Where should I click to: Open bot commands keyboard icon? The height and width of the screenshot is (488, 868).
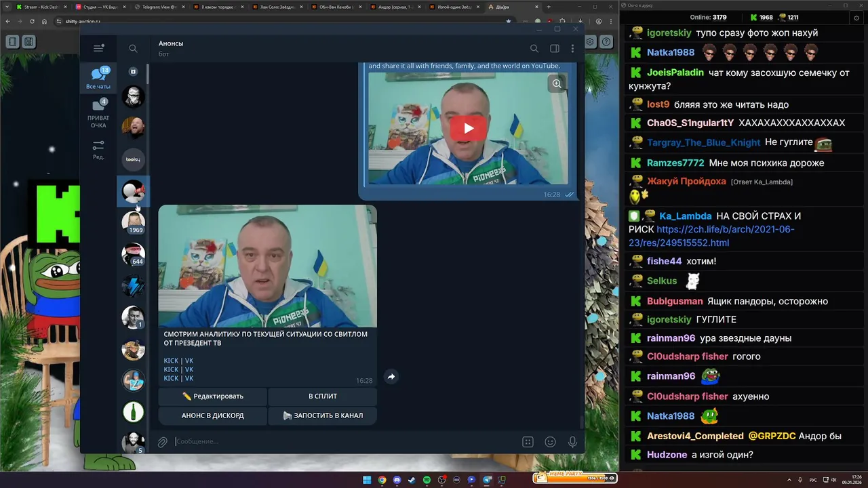pos(528,442)
